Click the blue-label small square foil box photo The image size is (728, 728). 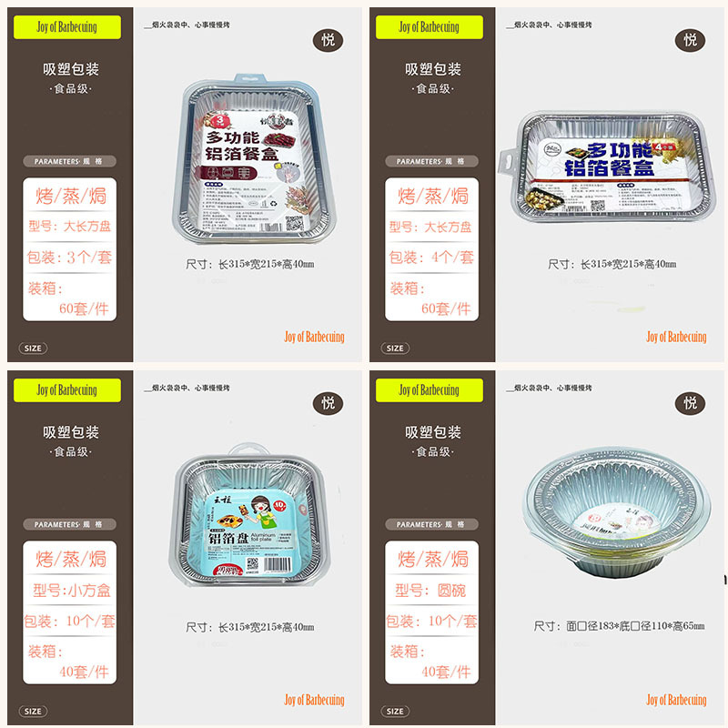tap(251, 515)
